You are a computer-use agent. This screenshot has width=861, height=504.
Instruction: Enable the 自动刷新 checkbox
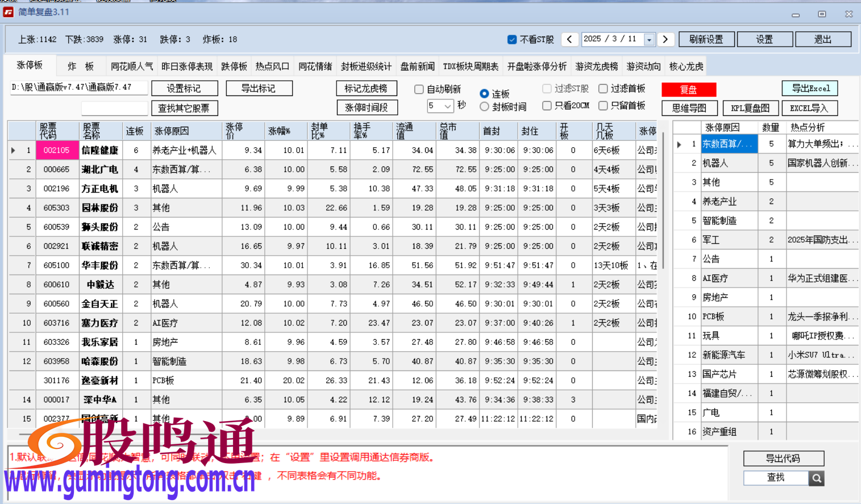[419, 89]
